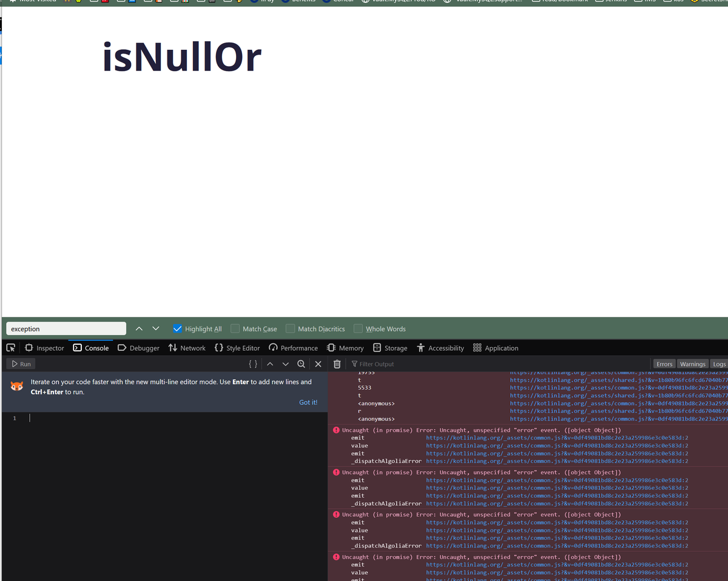Activate the element picker icon

10,348
